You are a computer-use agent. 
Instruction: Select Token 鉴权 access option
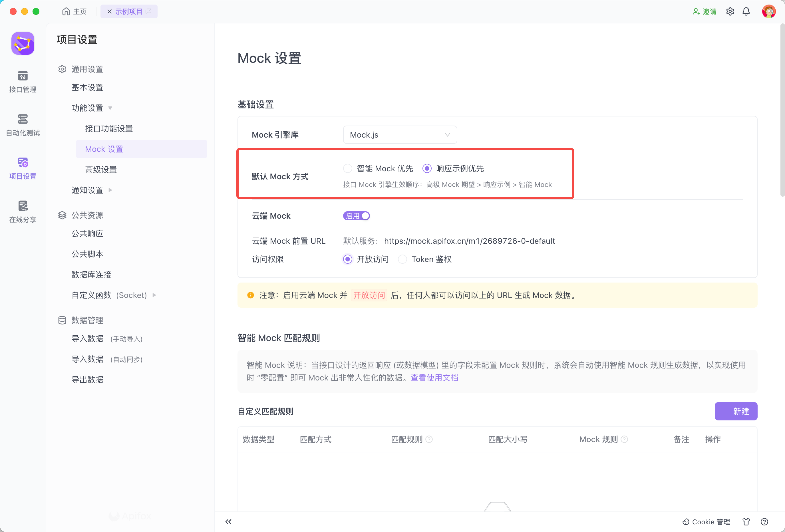pos(402,259)
